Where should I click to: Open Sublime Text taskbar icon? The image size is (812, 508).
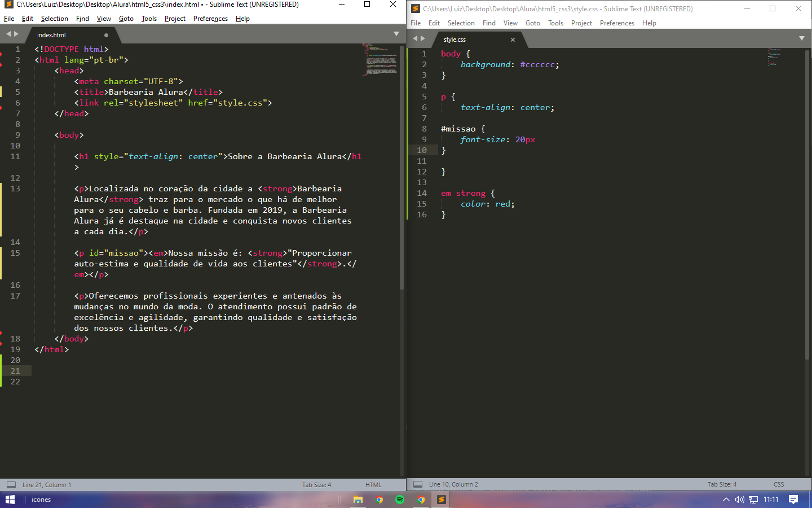[x=442, y=500]
